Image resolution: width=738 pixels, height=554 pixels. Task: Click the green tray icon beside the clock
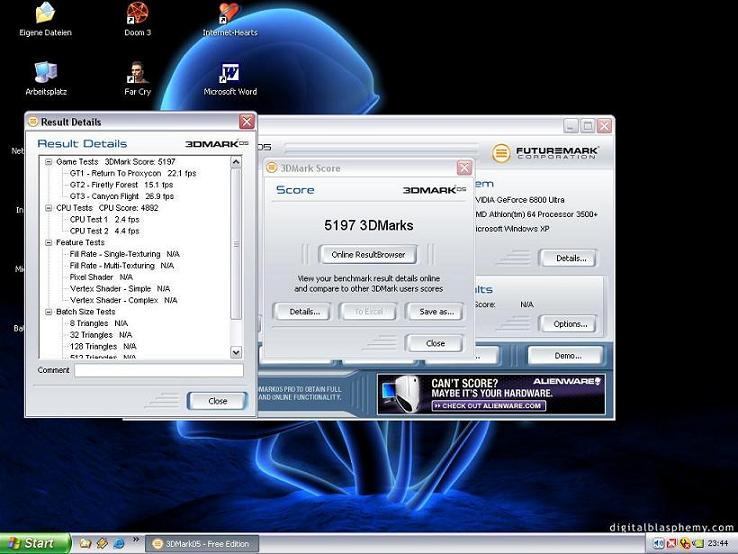point(698,544)
